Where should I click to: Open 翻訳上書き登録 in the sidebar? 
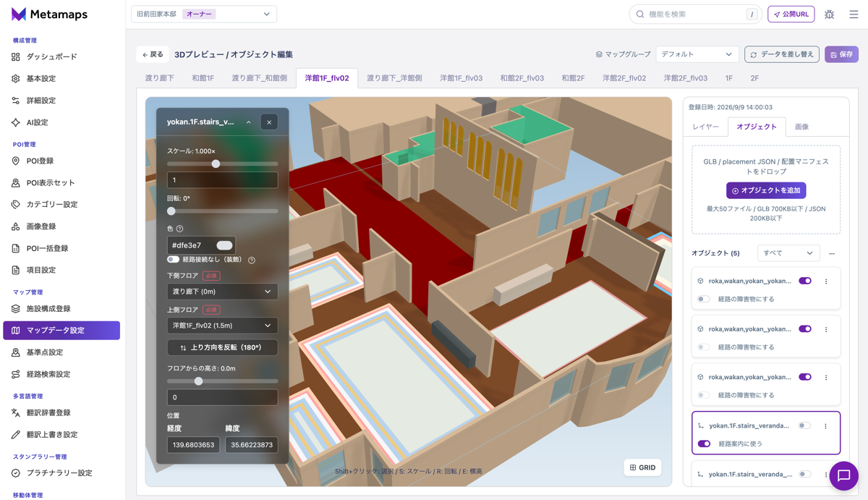[x=61, y=435]
